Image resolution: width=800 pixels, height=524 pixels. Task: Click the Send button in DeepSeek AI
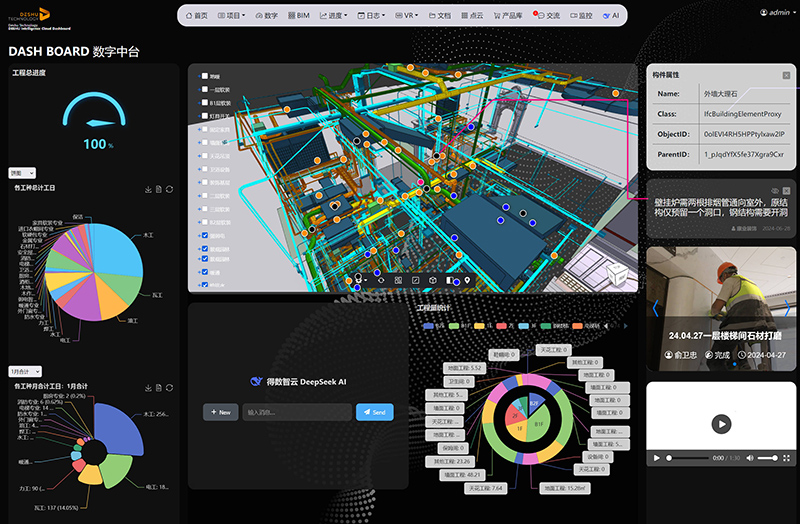(374, 412)
